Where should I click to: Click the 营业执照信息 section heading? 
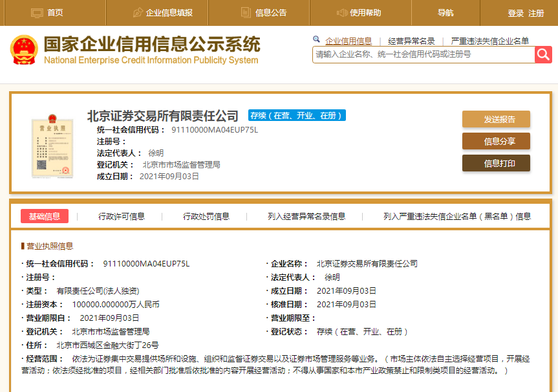tap(50, 246)
